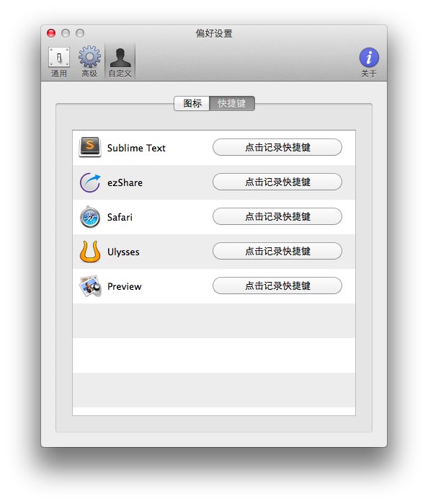The height and width of the screenshot is (504, 428).
Task: Open the 高级 advanced gear pane
Action: point(89,62)
